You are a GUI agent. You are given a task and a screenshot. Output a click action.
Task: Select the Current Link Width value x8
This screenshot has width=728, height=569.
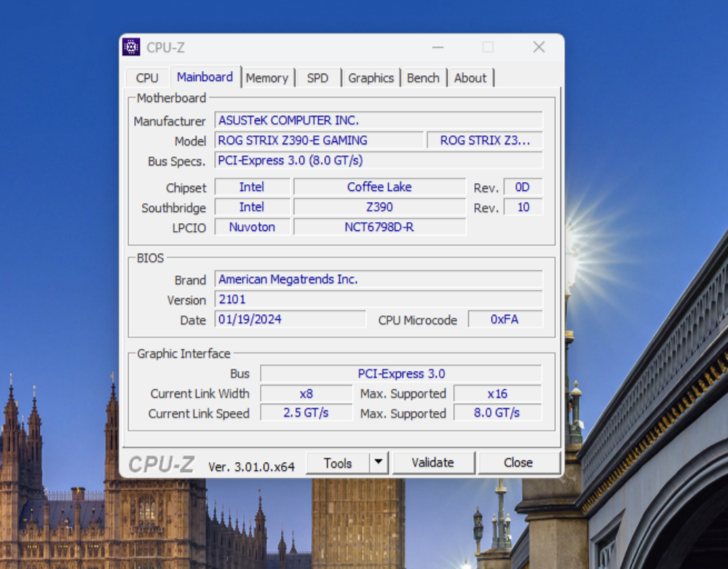tap(306, 393)
